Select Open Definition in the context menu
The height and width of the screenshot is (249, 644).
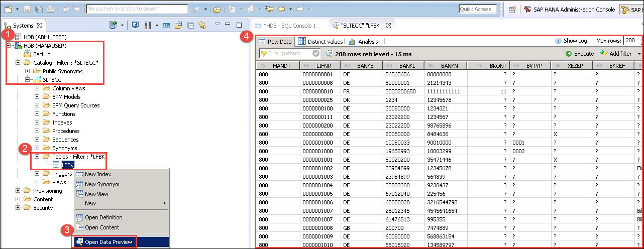pos(103,217)
